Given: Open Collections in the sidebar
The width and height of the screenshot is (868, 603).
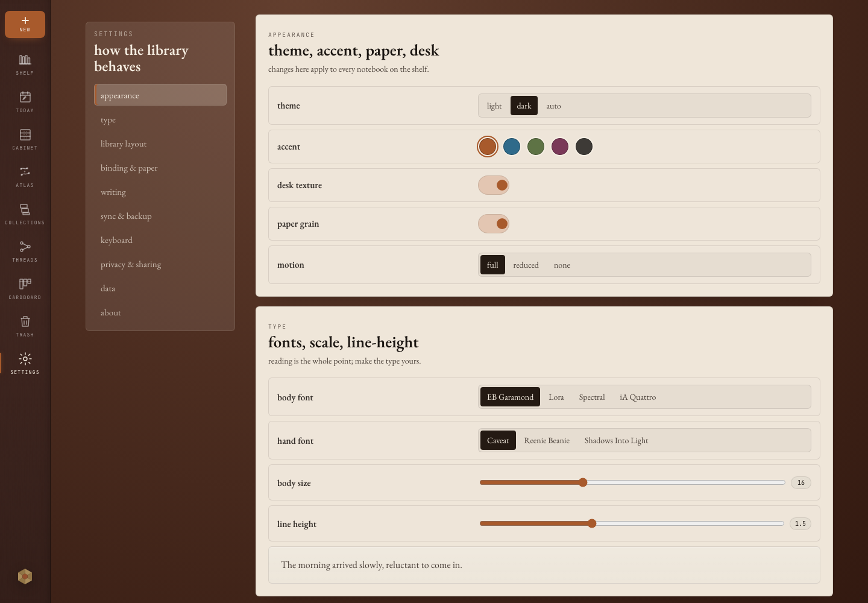Looking at the screenshot, I should click(x=25, y=213).
